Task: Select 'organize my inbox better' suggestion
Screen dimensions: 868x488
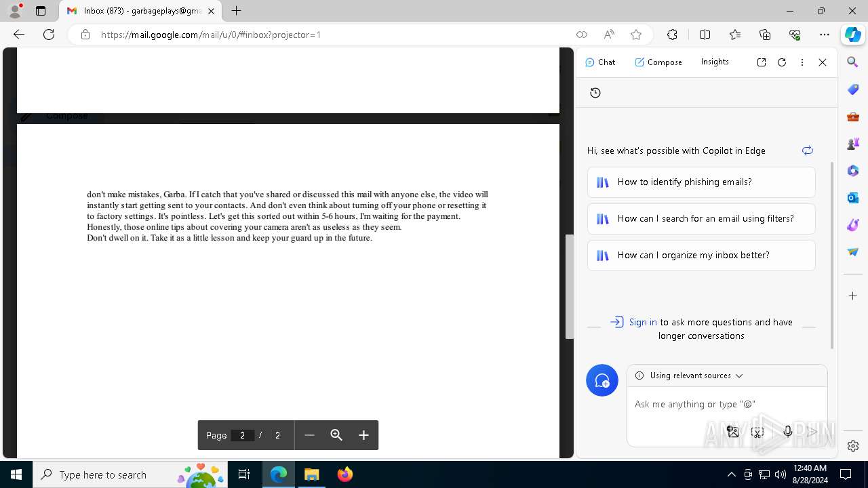Action: click(701, 256)
